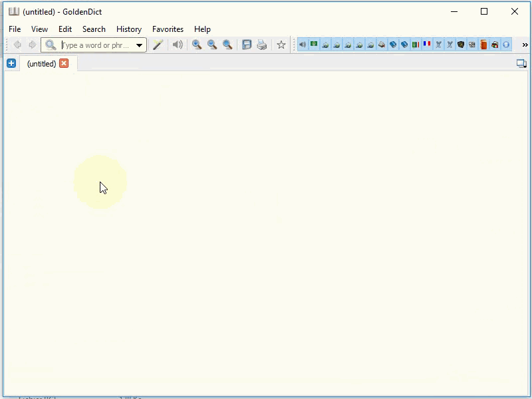Close the GoldenDict window
This screenshot has height=399, width=532.
click(x=514, y=11)
